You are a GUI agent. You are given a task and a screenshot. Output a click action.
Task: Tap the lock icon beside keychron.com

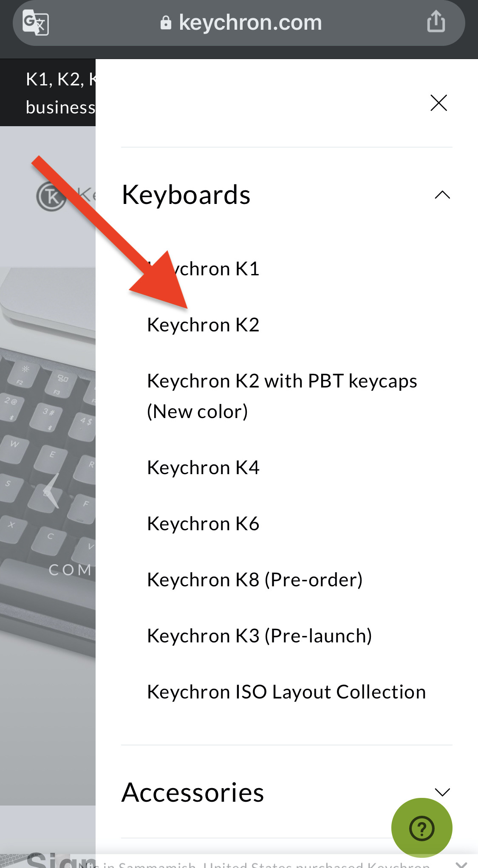[166, 23]
